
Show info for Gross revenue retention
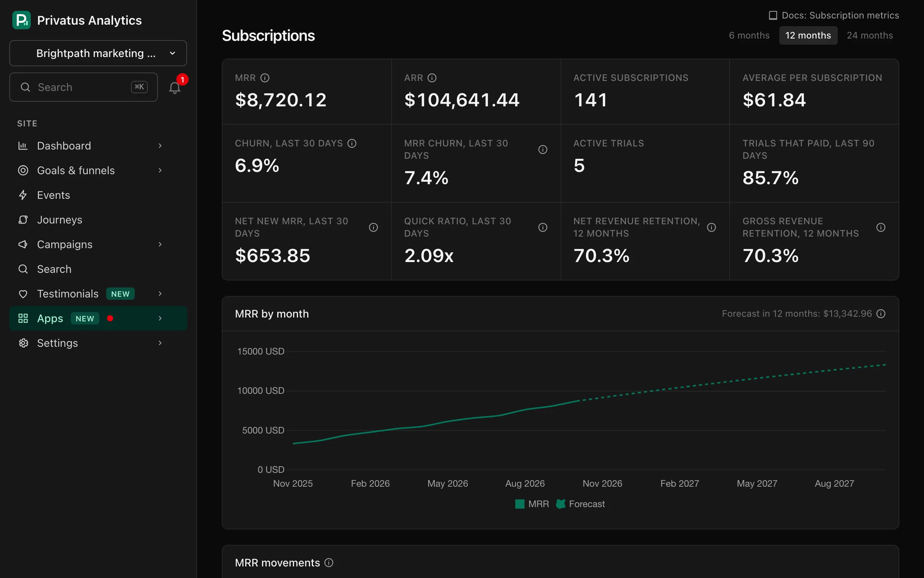[881, 227]
